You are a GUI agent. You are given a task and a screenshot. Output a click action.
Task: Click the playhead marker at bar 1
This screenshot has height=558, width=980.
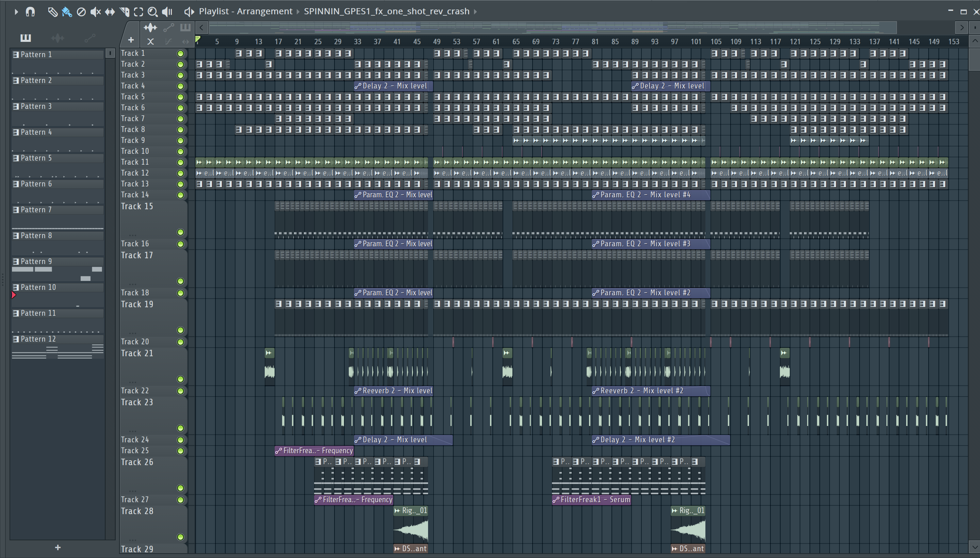point(198,39)
